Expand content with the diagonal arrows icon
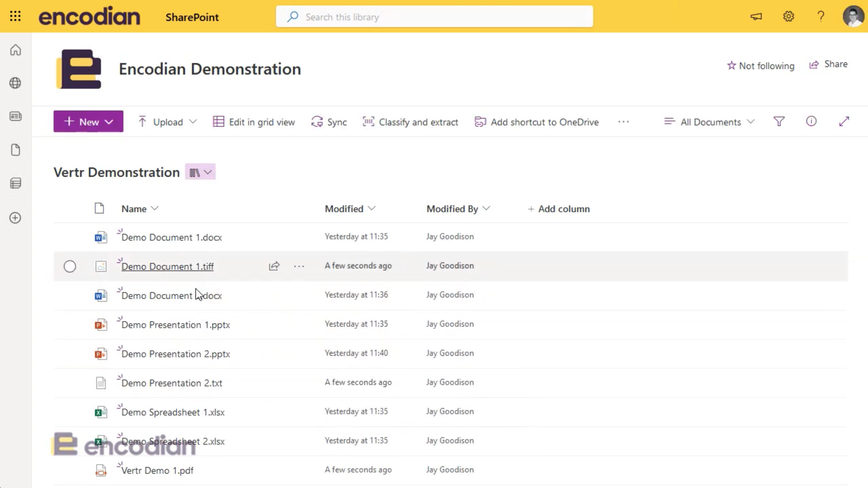868x488 pixels. click(844, 122)
